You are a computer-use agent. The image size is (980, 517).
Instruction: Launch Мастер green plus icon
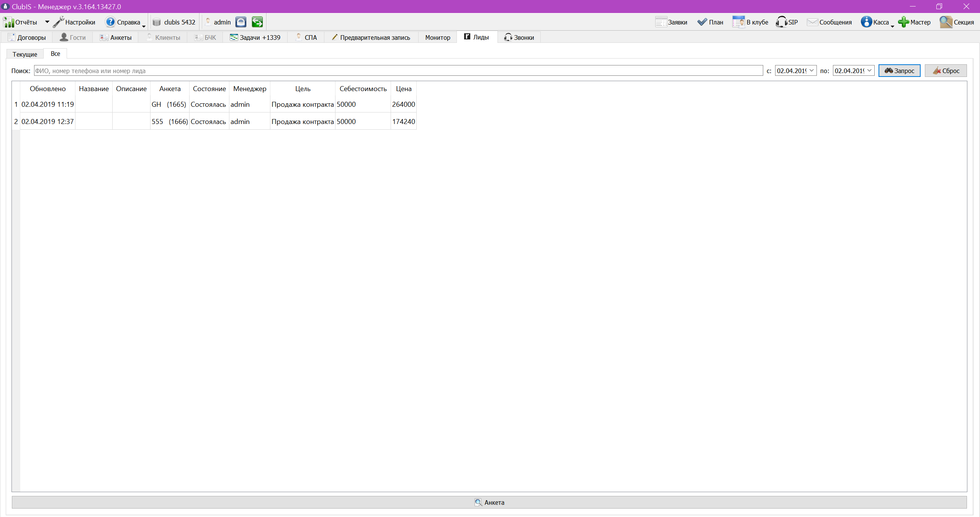[904, 22]
